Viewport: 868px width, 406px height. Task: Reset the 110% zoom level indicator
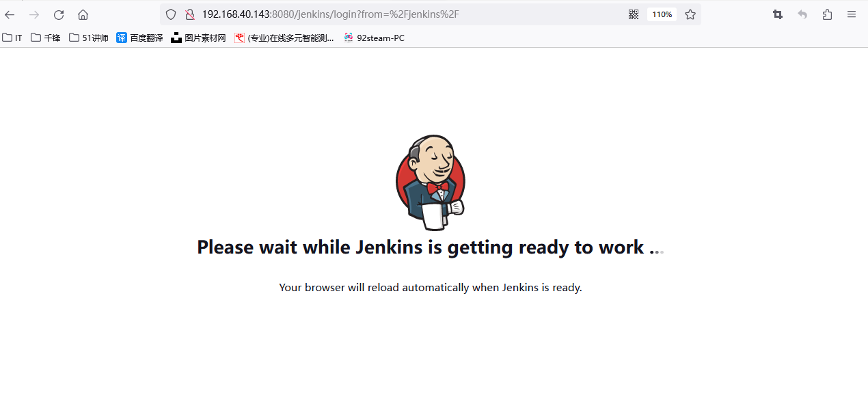662,14
